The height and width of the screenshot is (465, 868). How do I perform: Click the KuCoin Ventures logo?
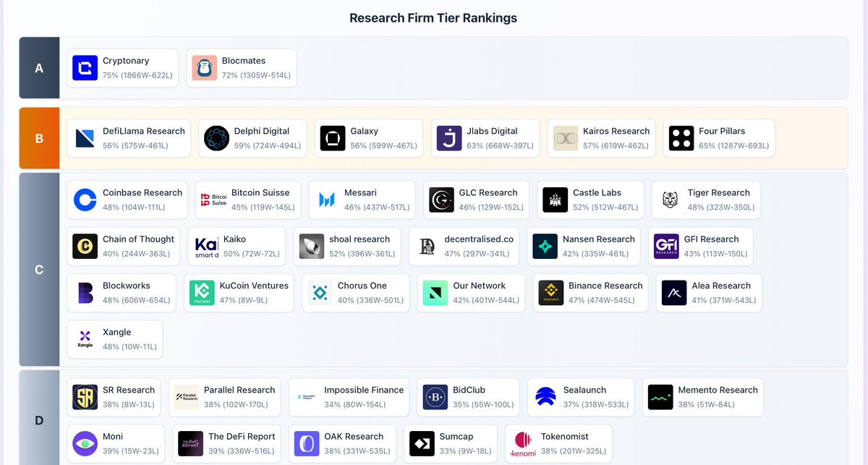click(202, 293)
